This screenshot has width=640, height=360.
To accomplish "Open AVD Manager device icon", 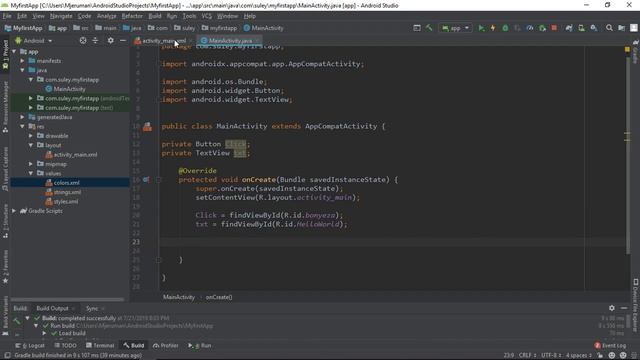I will [x=581, y=28].
